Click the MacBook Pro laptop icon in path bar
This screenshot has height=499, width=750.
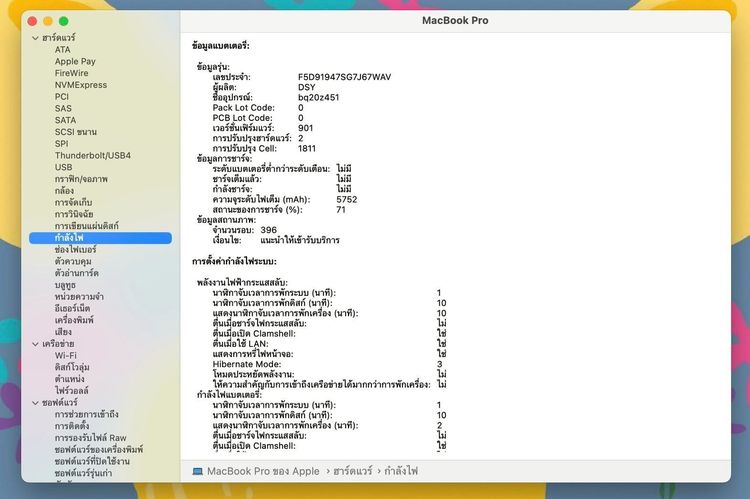(197, 471)
